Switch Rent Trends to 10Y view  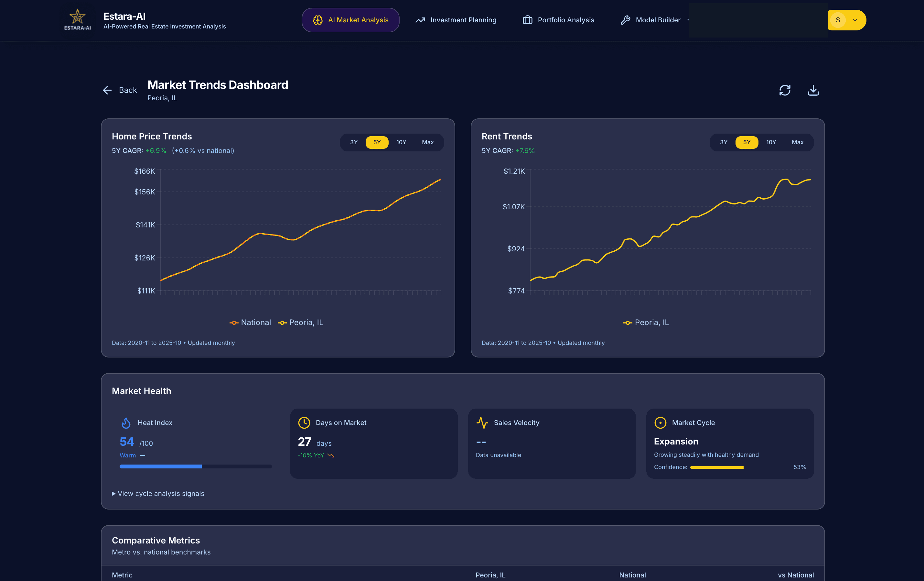pos(771,142)
